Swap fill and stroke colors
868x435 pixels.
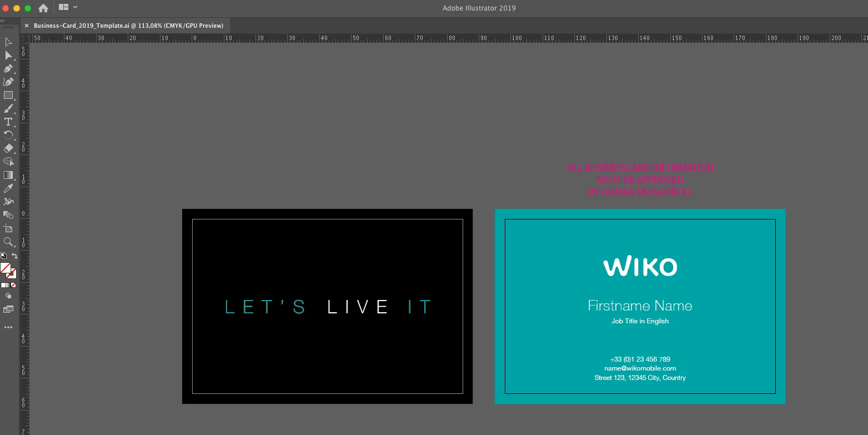(14, 256)
